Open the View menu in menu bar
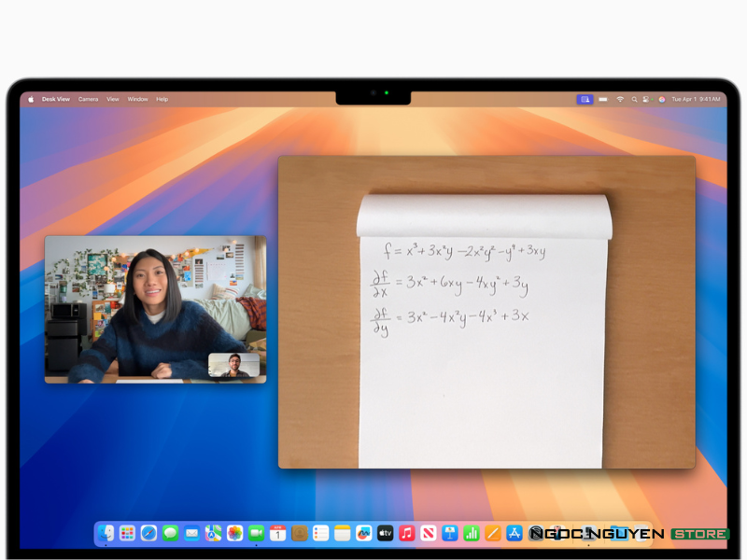Viewport: 747px width, 560px height. click(x=113, y=99)
